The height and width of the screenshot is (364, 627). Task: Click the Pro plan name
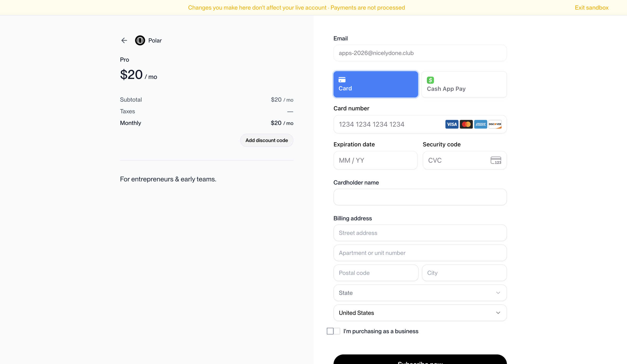coord(124,60)
